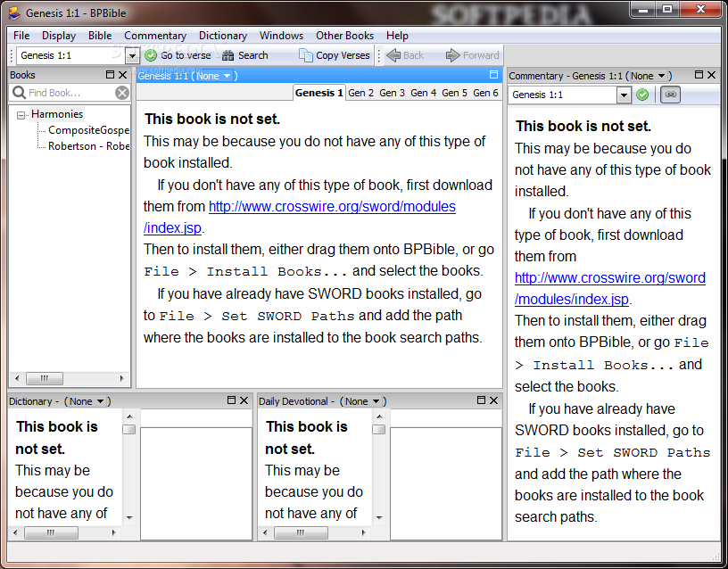
Task: Click the magnifier icon in Find Book
Action: coord(19,93)
